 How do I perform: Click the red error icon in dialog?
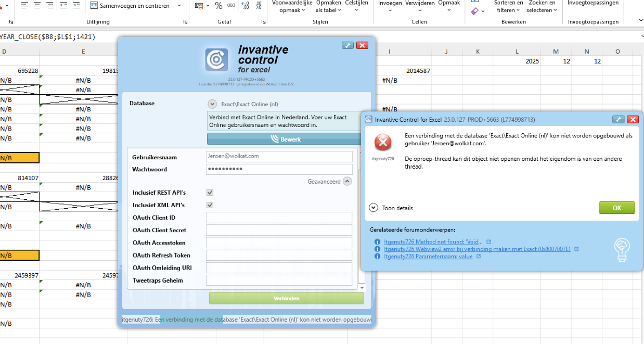[x=383, y=142]
